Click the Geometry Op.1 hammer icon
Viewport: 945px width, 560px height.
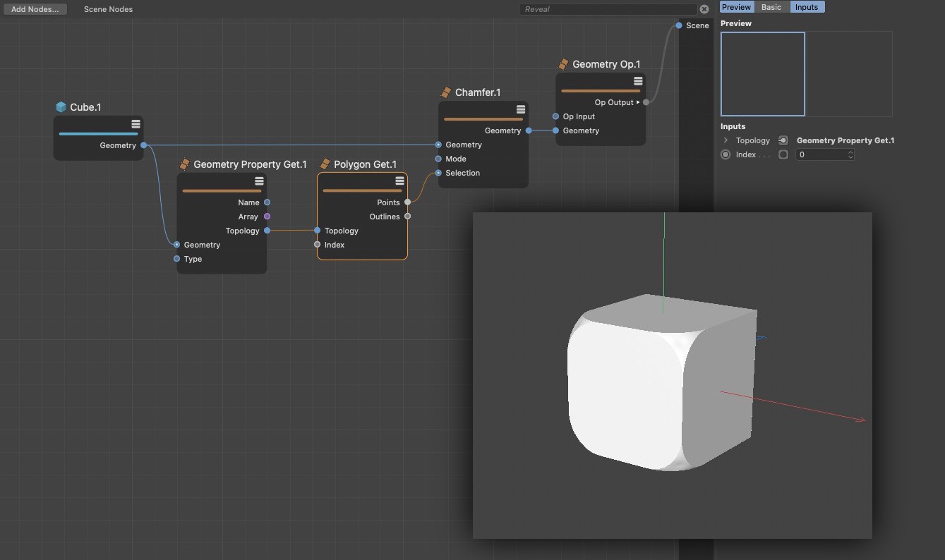tap(563, 64)
